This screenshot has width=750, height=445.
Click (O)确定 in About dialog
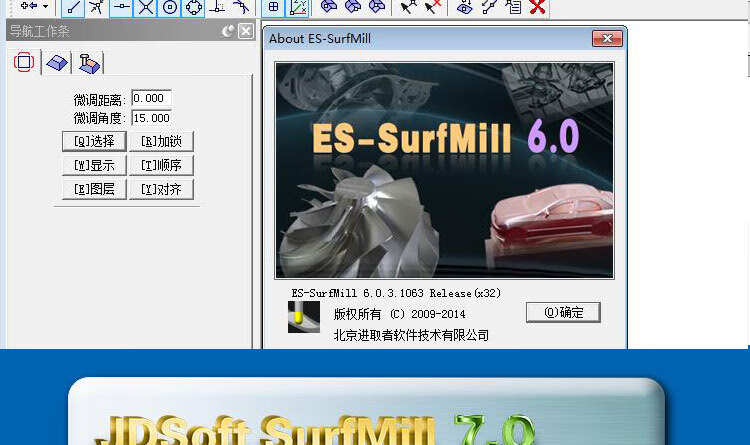pos(563,312)
